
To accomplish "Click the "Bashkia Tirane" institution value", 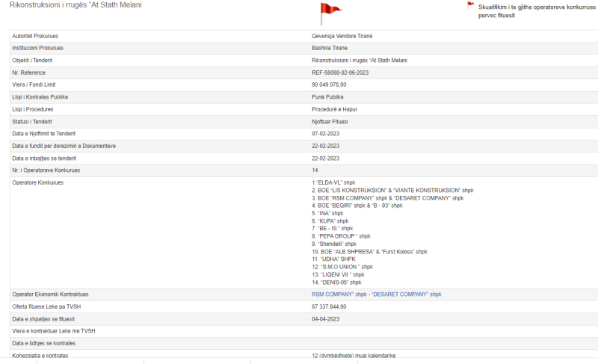I will [329, 48].
